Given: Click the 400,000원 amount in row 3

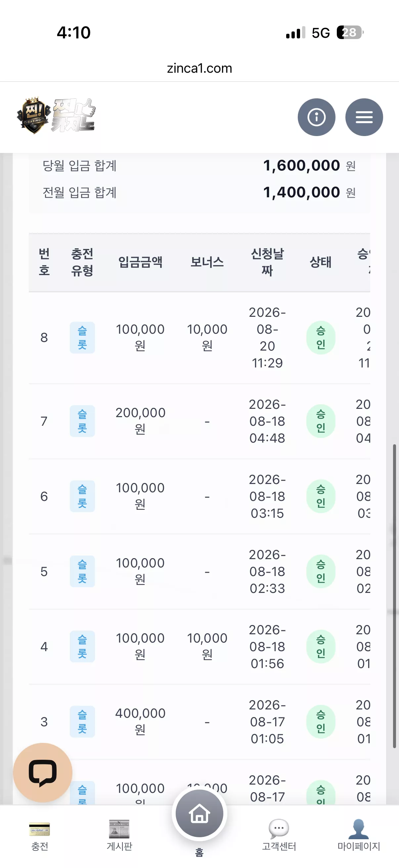Looking at the screenshot, I should click(x=140, y=722).
